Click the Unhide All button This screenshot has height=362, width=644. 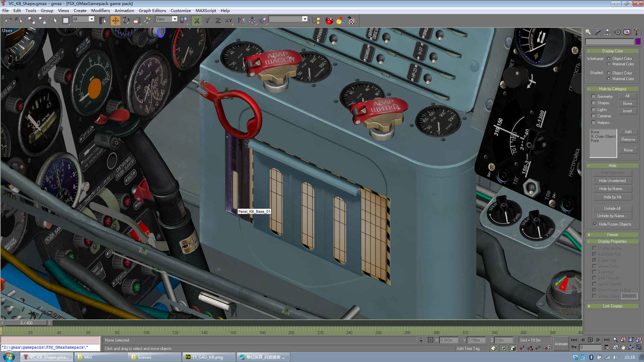click(612, 208)
